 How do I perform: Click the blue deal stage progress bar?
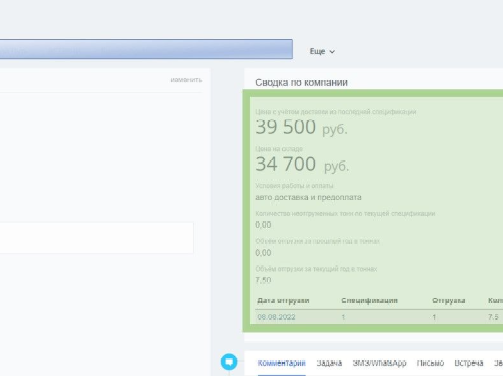146,49
